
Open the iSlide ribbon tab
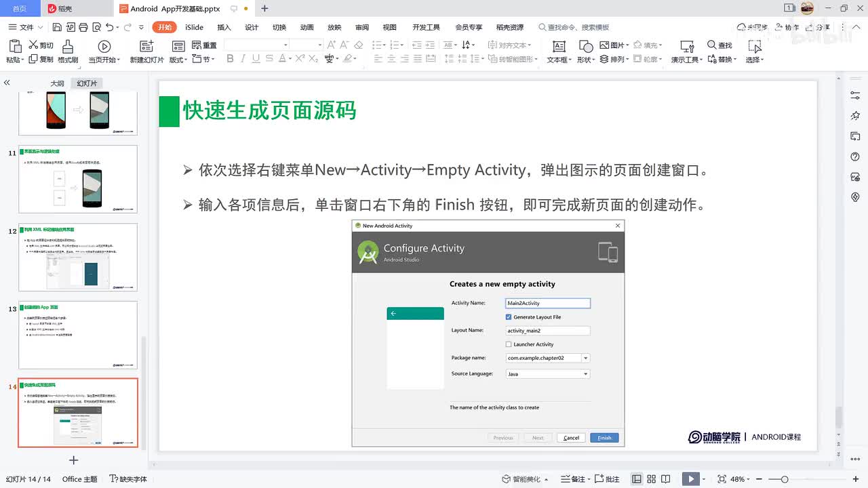(x=194, y=27)
